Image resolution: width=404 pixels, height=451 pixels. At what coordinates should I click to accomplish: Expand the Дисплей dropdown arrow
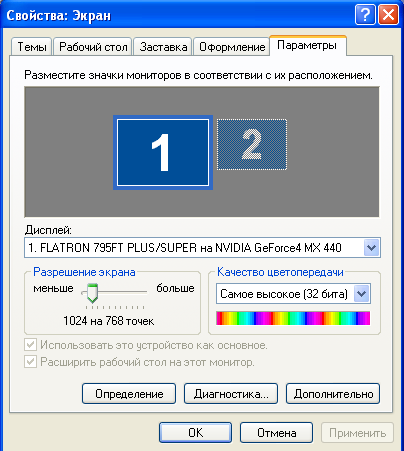pos(371,248)
